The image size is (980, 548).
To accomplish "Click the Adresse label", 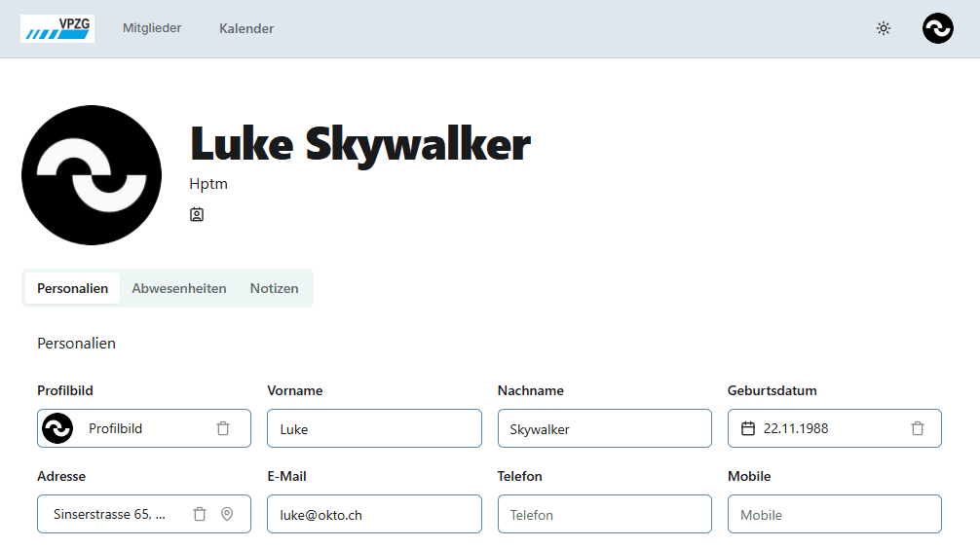I will pos(61,476).
